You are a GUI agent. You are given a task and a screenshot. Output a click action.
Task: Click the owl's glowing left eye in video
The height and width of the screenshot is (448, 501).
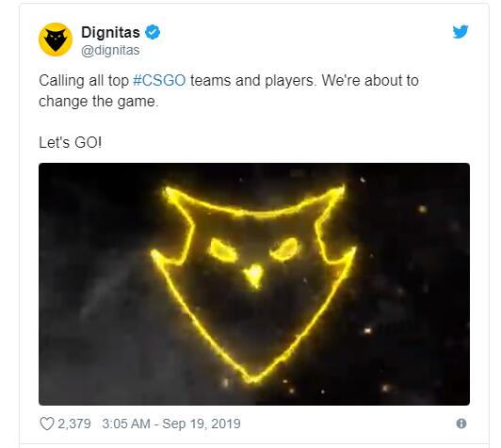pos(222,250)
